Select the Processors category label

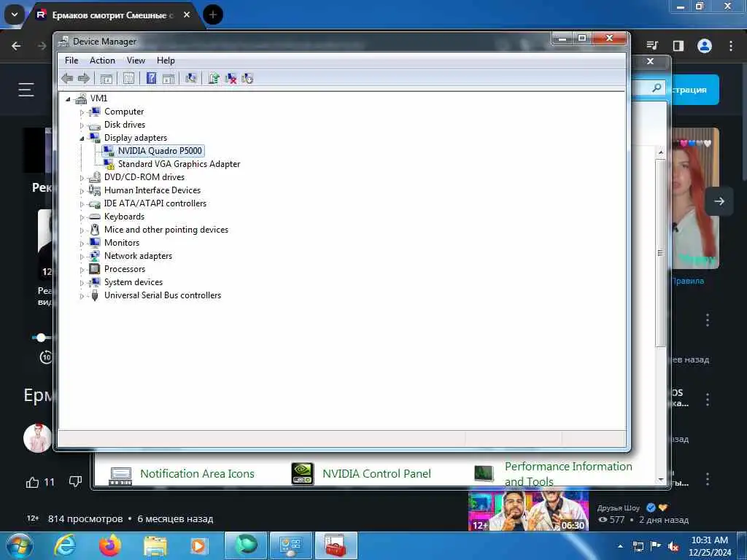124,269
